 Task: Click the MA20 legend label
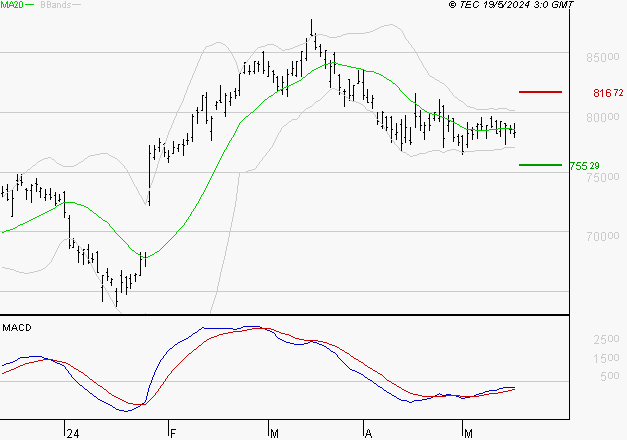point(12,5)
